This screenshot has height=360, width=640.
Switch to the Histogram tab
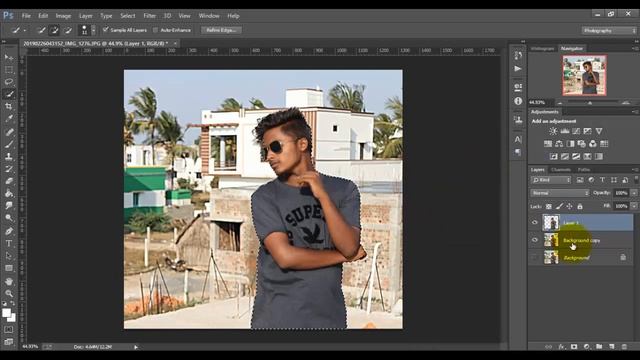pos(542,48)
